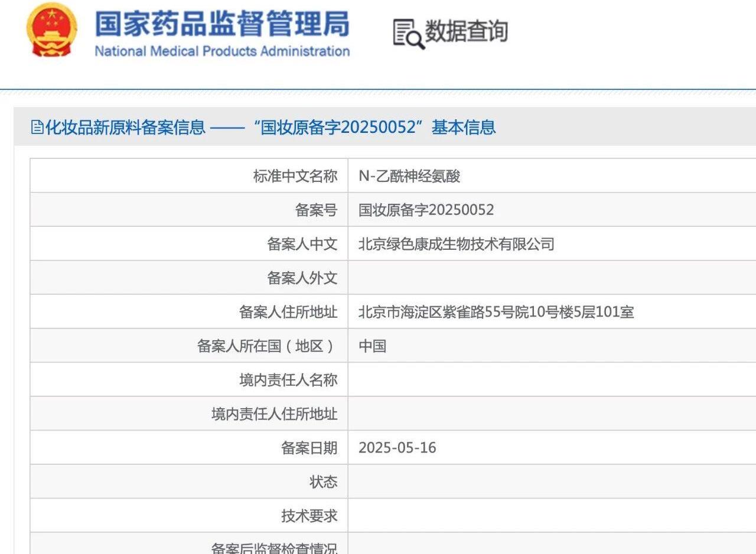
Task: Click National Medical Products Administration English text
Action: pyautogui.click(x=222, y=51)
